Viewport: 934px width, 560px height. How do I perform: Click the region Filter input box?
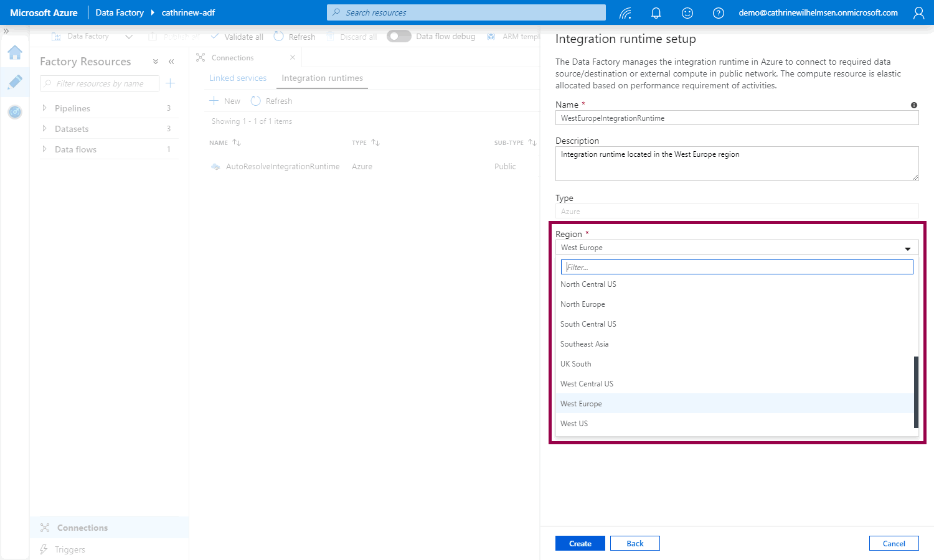[737, 268]
